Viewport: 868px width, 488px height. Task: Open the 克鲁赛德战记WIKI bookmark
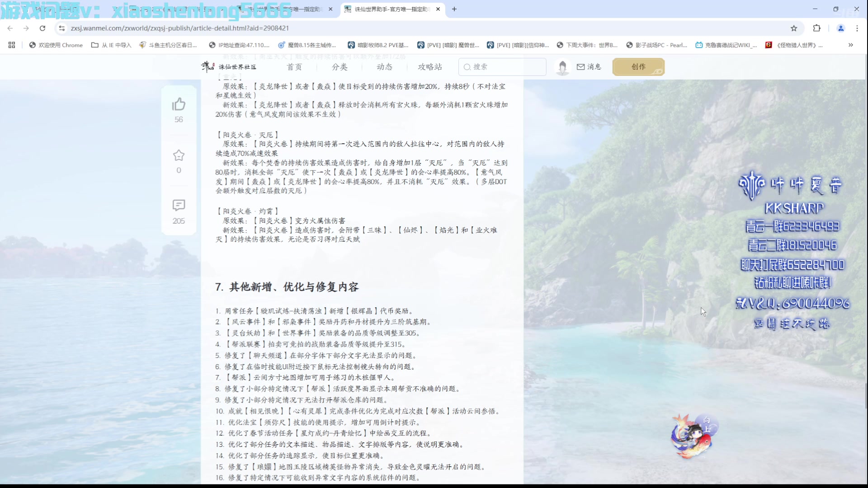point(726,45)
